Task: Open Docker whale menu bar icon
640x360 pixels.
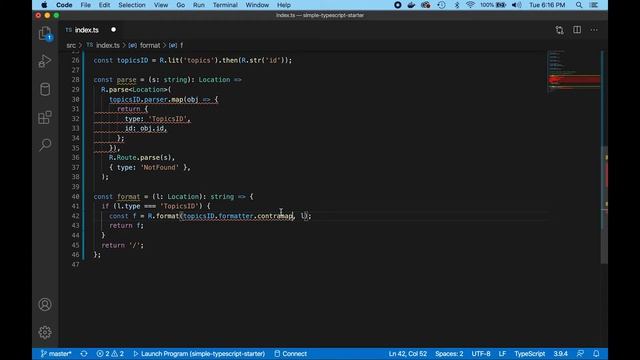Action: tap(411, 5)
